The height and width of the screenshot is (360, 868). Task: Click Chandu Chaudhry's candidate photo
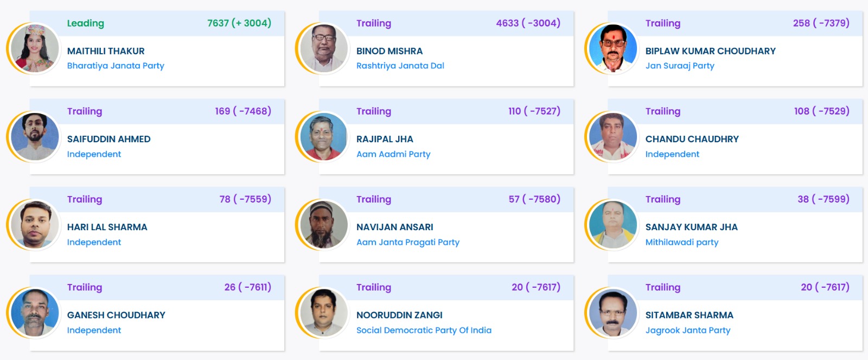[x=614, y=137]
